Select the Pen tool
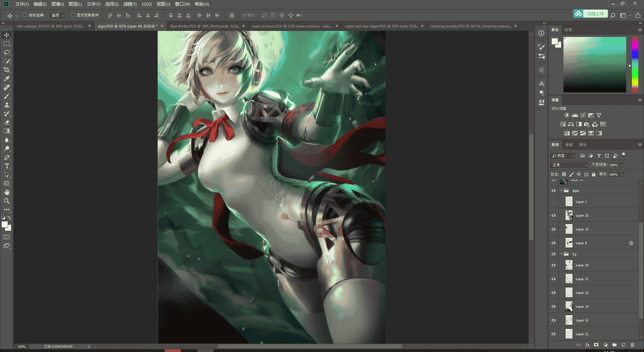The height and width of the screenshot is (352, 644). pyautogui.click(x=7, y=158)
